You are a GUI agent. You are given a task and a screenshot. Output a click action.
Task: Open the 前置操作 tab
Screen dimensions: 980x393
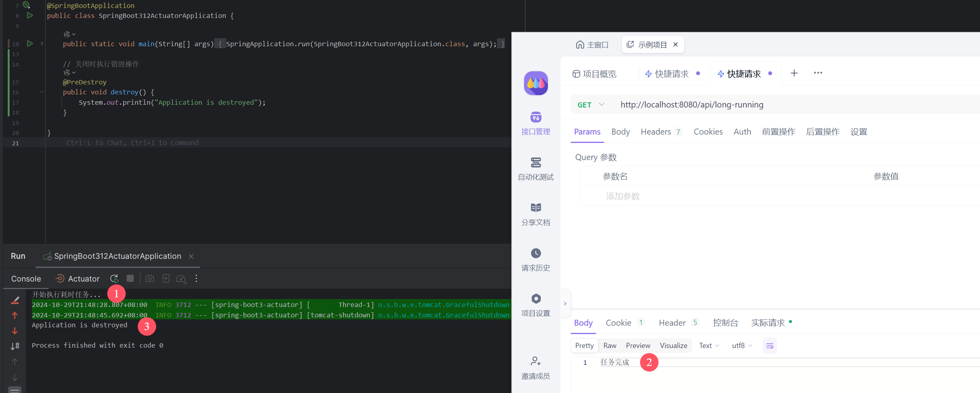779,132
